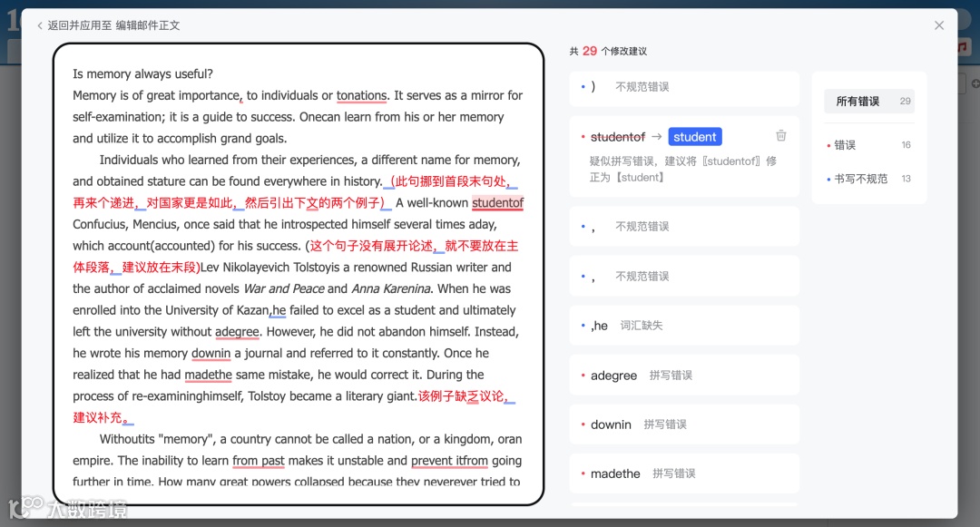The image size is (980, 527).
Task: Click the 共 29 个修改建议 header
Action: tap(607, 51)
